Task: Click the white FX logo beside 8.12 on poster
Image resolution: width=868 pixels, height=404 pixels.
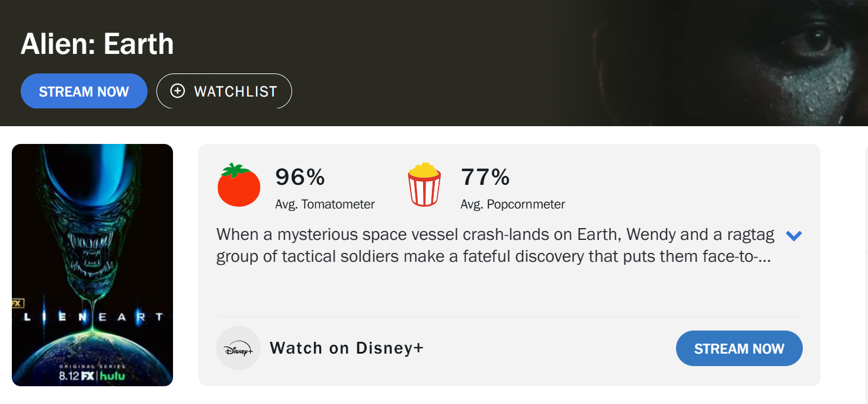Action: point(88,376)
